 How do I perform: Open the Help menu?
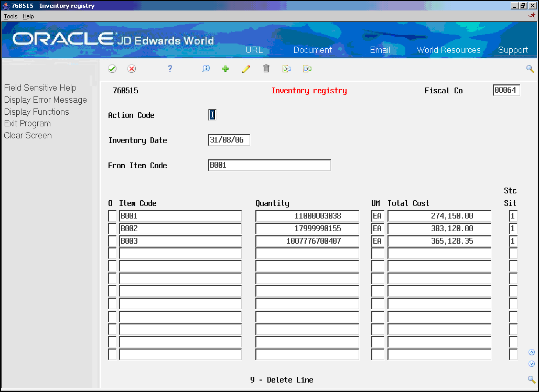pyautogui.click(x=28, y=16)
